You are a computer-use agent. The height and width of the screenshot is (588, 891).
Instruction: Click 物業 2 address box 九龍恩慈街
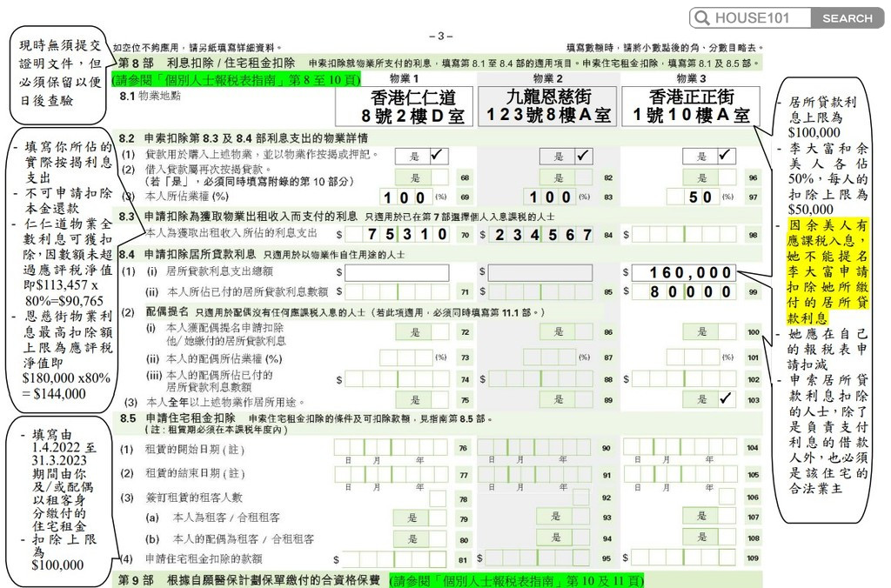tap(548, 106)
